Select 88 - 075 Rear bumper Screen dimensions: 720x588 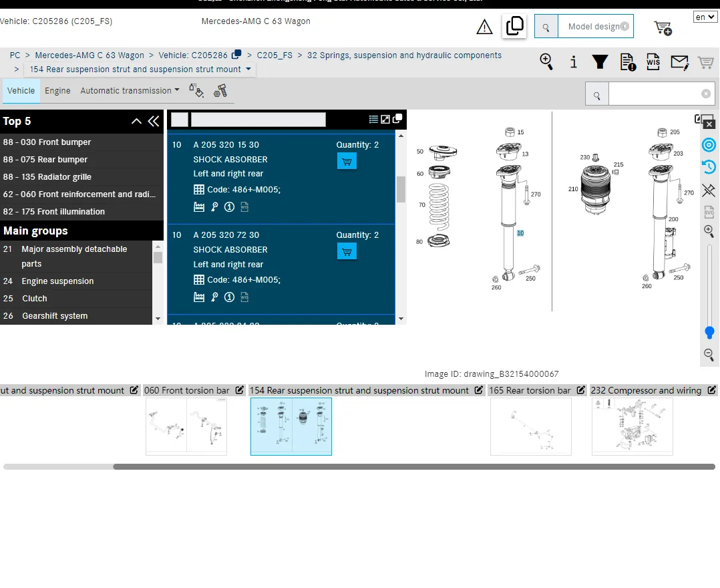tap(81, 160)
